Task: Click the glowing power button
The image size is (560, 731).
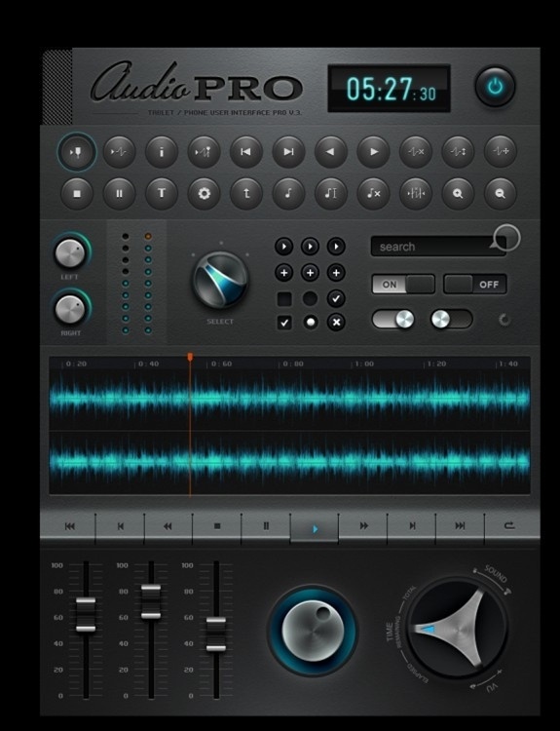Action: (496, 87)
